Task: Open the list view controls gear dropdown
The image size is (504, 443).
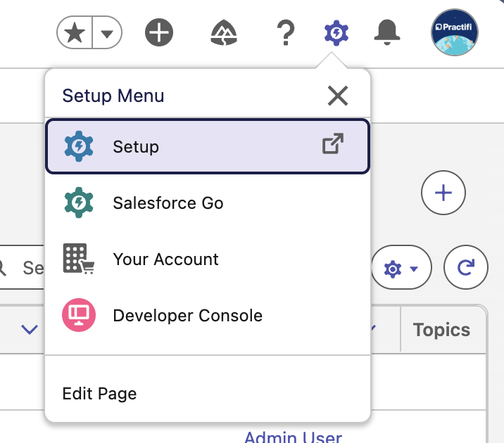Action: pos(401,267)
